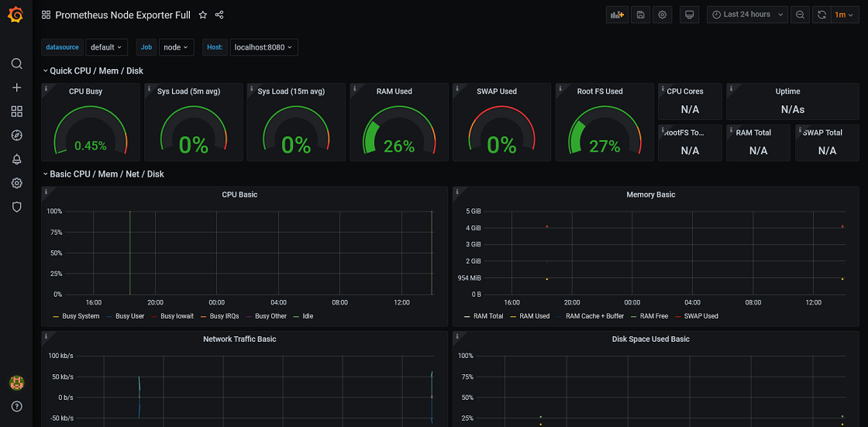Screen dimensions: 868x427
Task: Open the Dashboards grid icon in sidebar
Action: pos(16,112)
